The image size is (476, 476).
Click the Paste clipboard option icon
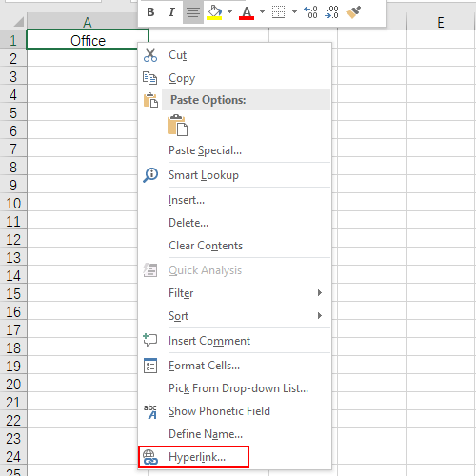tap(177, 126)
